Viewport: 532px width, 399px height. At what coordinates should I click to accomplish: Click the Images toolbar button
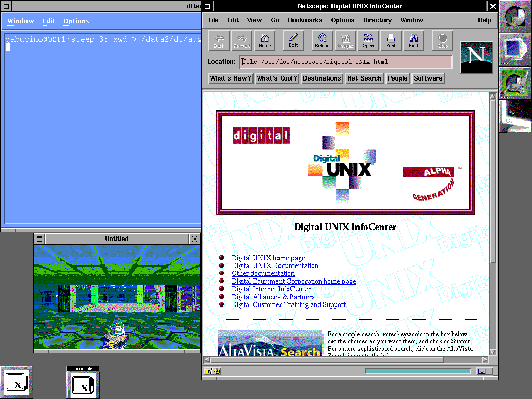(x=345, y=41)
